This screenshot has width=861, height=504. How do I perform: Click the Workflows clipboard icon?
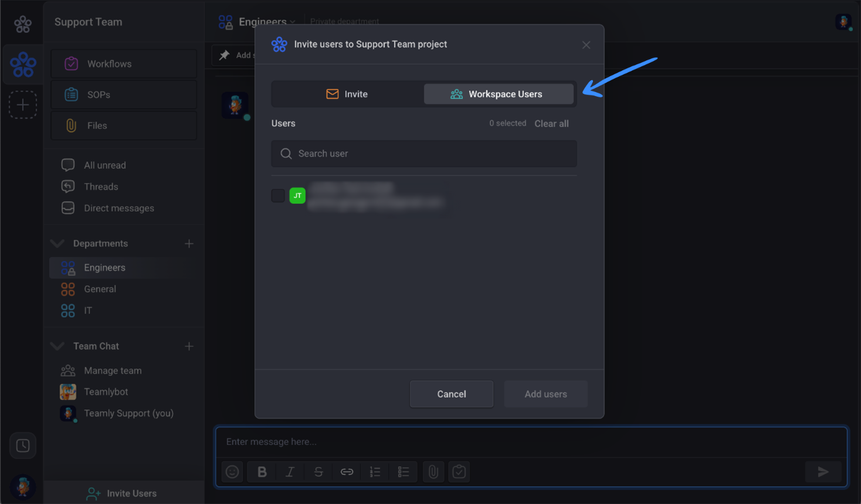tap(71, 64)
